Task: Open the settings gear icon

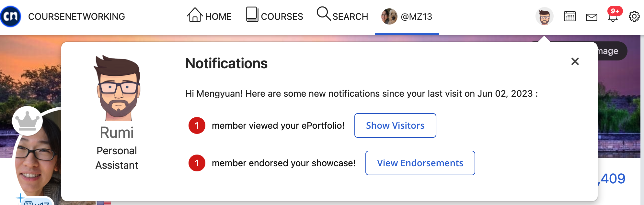Action: (x=634, y=16)
